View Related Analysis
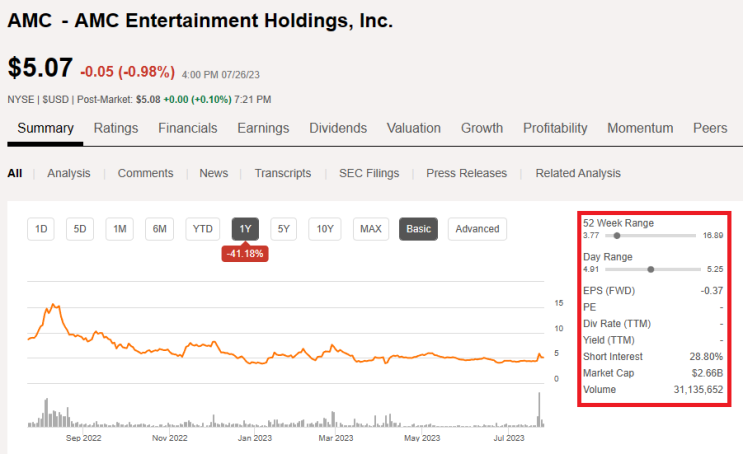 [578, 173]
